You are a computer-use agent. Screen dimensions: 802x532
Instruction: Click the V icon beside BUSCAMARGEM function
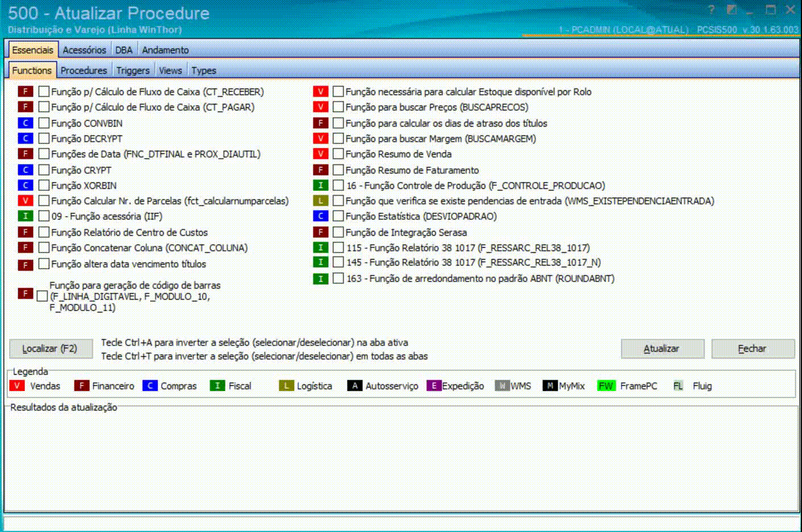[321, 138]
